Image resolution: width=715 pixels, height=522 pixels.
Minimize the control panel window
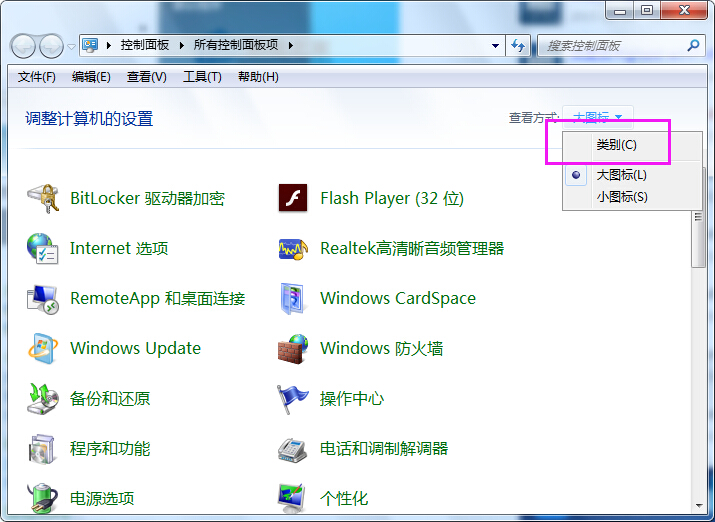[x=620, y=10]
